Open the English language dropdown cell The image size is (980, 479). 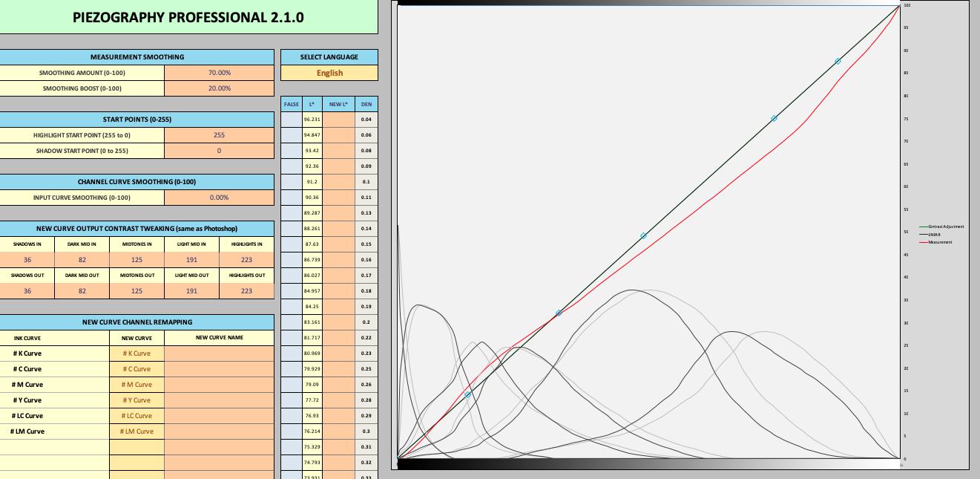(x=329, y=73)
